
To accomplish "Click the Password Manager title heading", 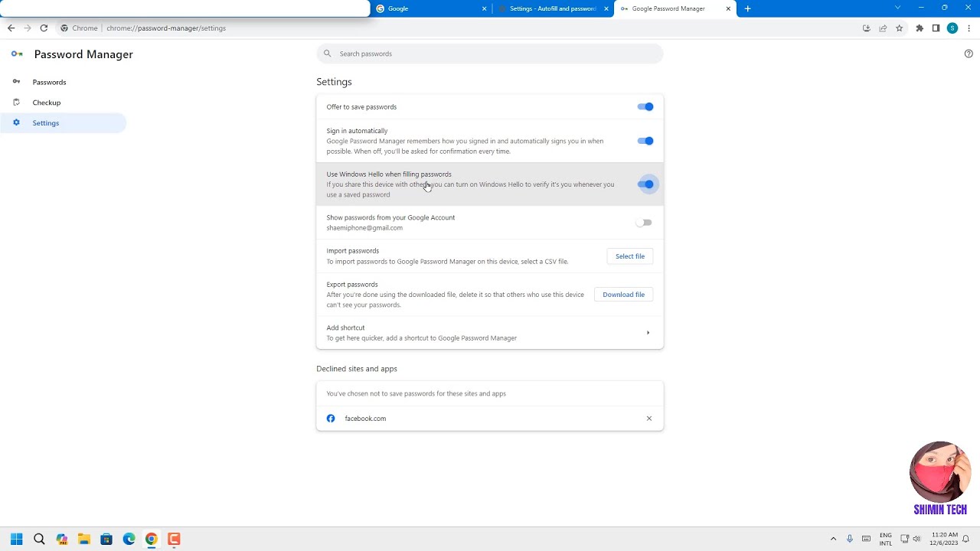I will coord(83,54).
